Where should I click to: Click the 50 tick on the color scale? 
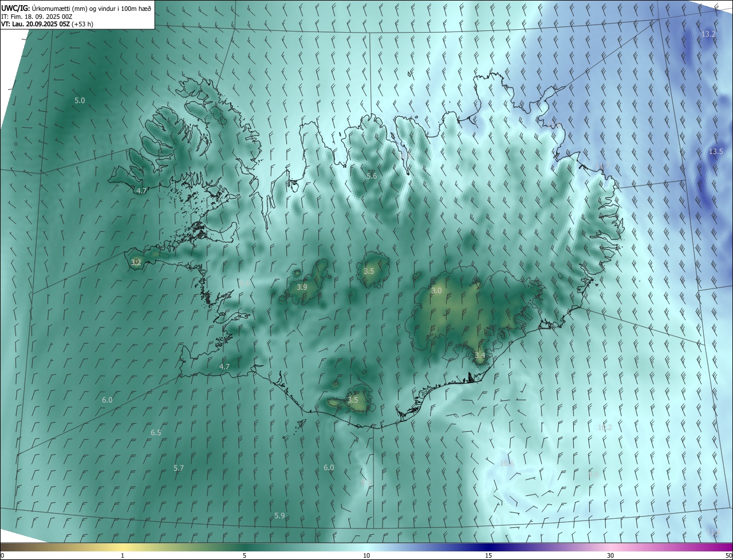(x=728, y=555)
